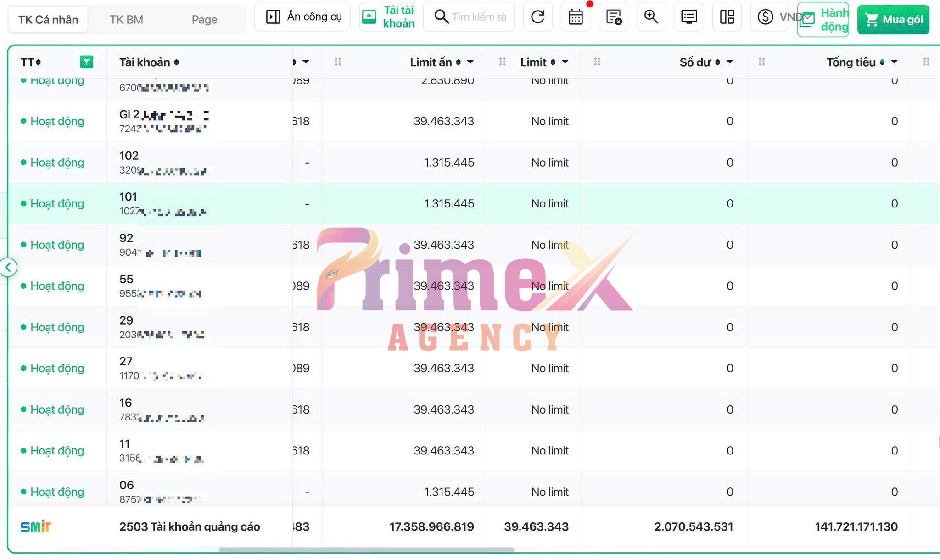The height and width of the screenshot is (560, 940).
Task: Click the Tìm kiếm search input field
Action: coord(477,17)
